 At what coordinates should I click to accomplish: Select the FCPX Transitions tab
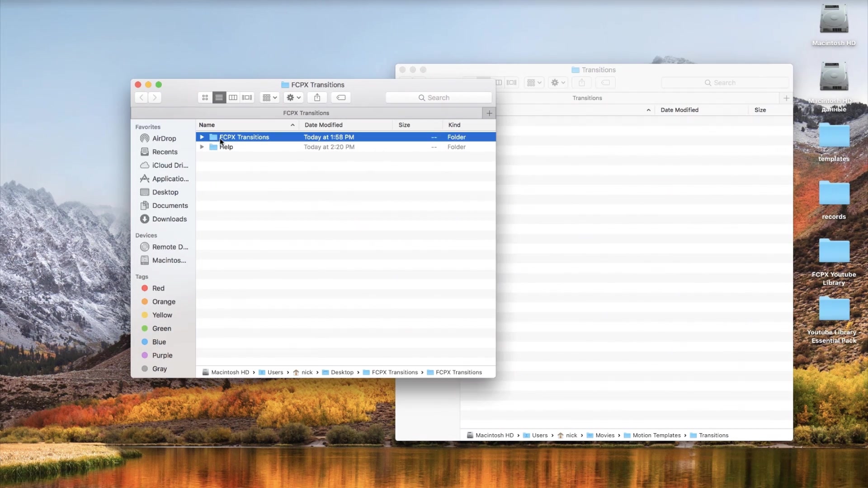[x=306, y=113]
